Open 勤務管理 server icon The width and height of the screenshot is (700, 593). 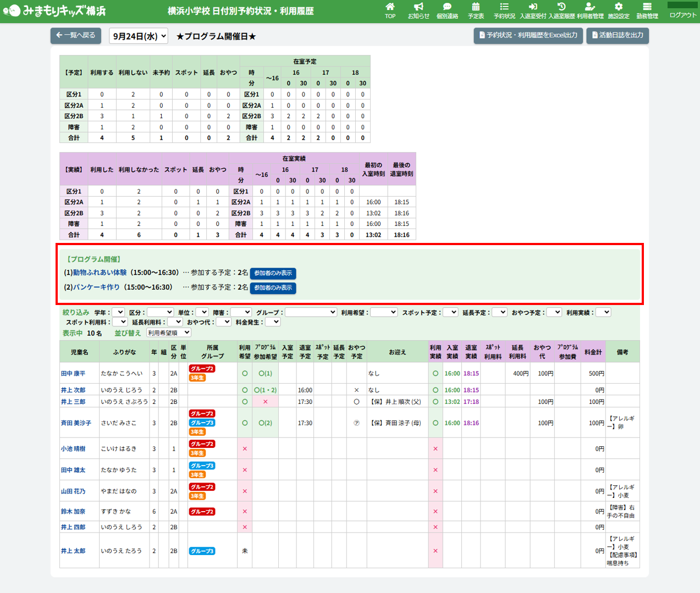point(647,10)
